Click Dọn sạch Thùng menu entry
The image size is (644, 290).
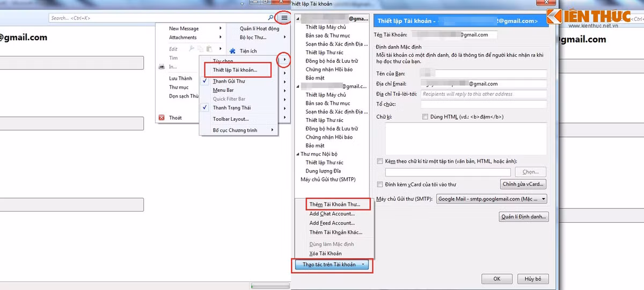(184, 96)
